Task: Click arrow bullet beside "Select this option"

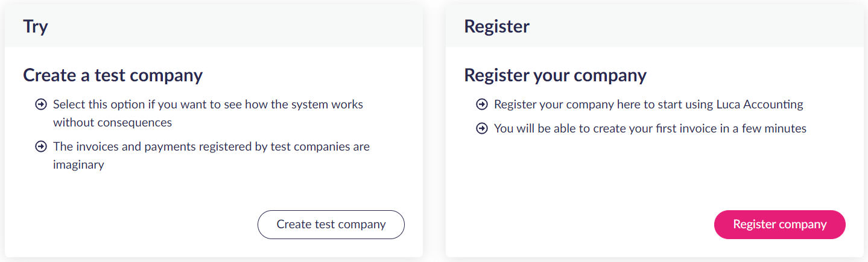Action: 40,105
